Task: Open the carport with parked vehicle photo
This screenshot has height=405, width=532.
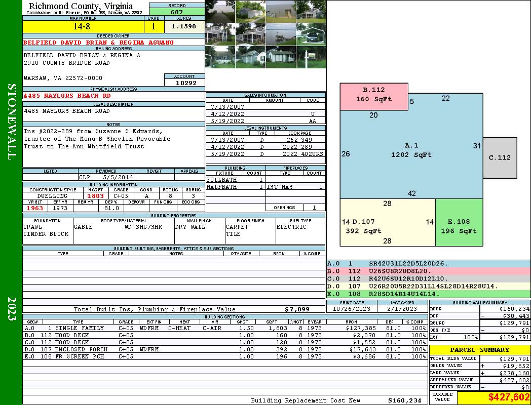Action: [312, 34]
